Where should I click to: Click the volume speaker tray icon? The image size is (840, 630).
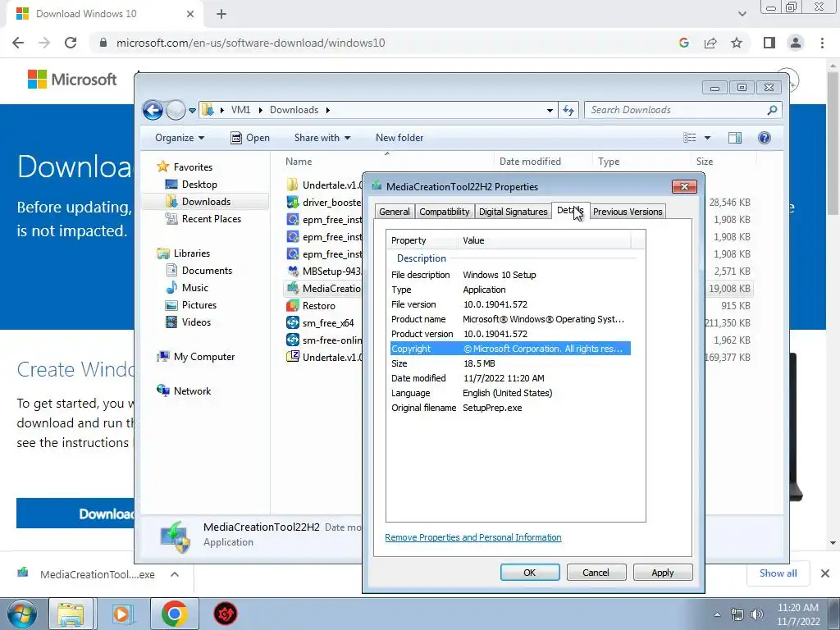tap(757, 614)
